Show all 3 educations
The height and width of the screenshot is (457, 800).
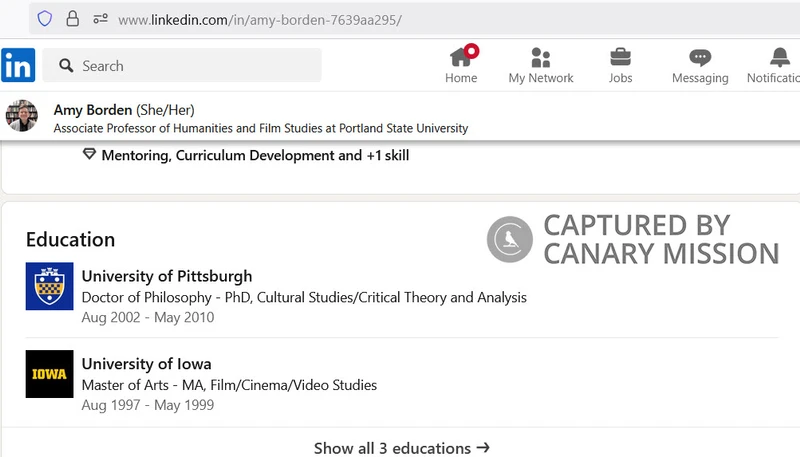[x=401, y=448]
